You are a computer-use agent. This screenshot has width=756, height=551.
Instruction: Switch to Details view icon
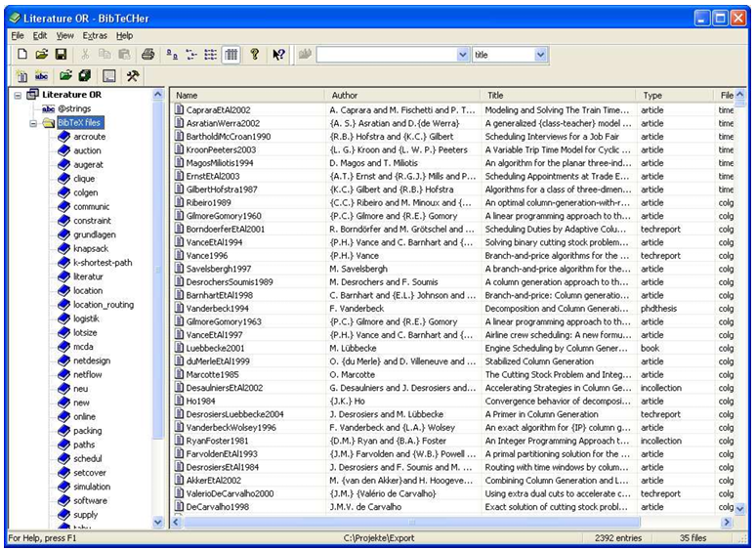[231, 56]
